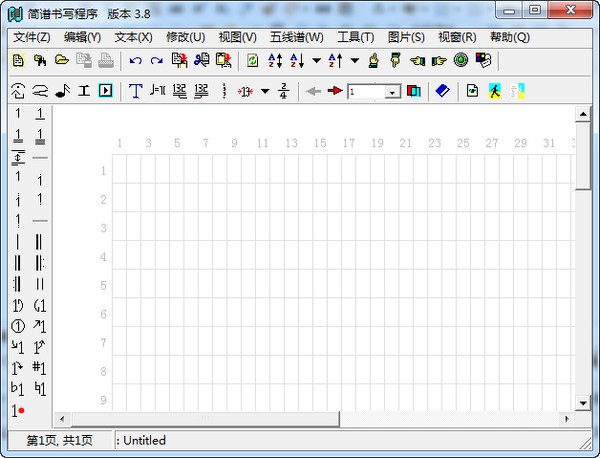The image size is (600, 458).
Task: Select the sharp #1 note symbol
Action: pos(40,368)
